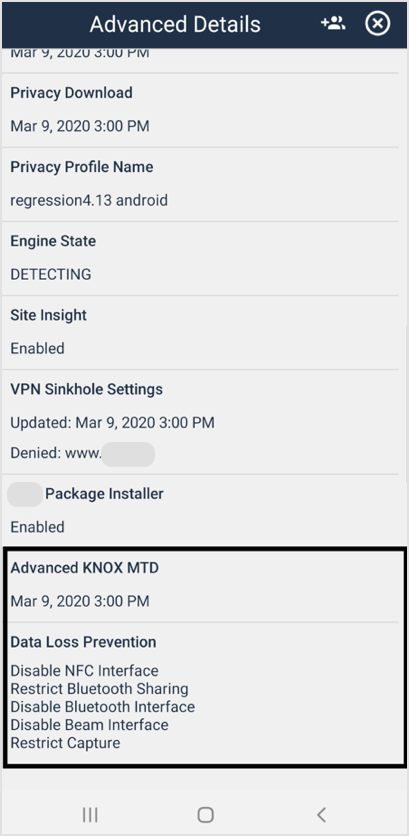
Task: Tap the Package Installer heading
Action: tap(104, 494)
